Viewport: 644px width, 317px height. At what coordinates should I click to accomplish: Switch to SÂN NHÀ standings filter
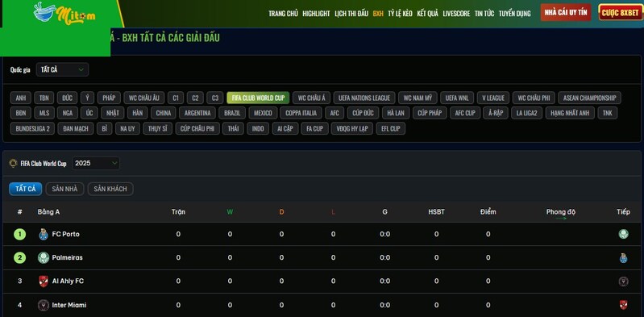pos(65,189)
